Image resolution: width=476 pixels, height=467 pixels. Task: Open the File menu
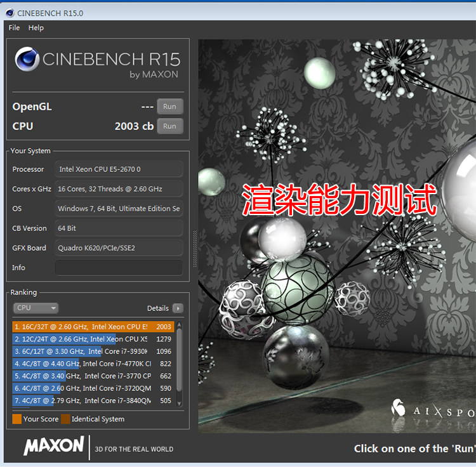point(14,28)
